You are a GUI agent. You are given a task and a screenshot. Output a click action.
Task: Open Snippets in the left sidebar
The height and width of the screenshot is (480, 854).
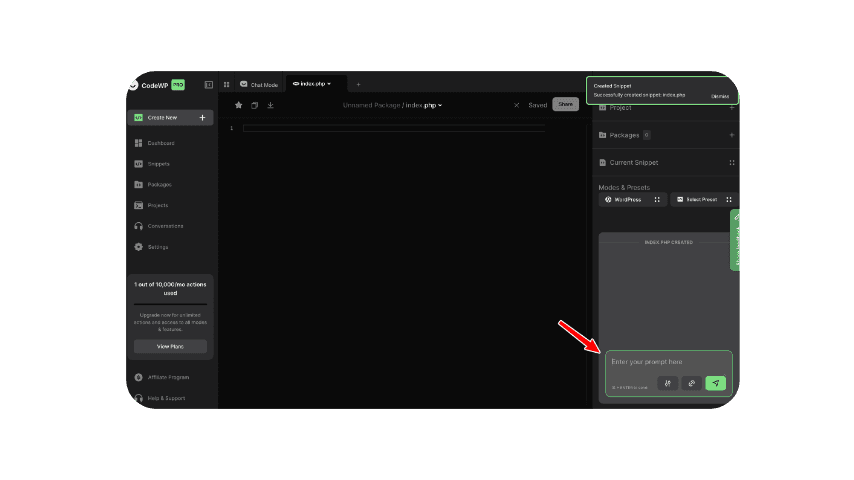158,164
